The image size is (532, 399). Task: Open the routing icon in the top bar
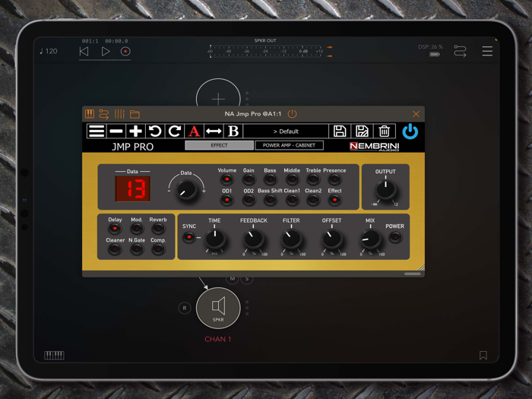[x=460, y=51]
